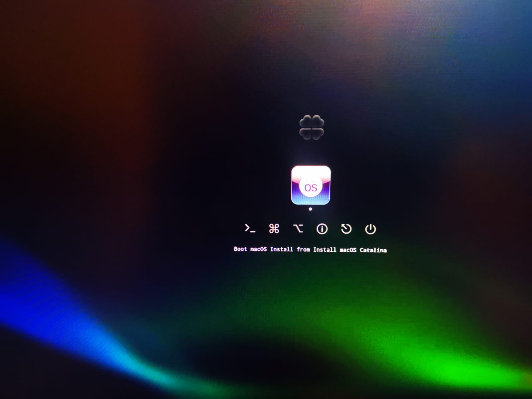Viewport: 532px width, 399px height.
Task: Click 'Boot macOS Install from Install macOS Catalina' text
Action: tap(310, 249)
